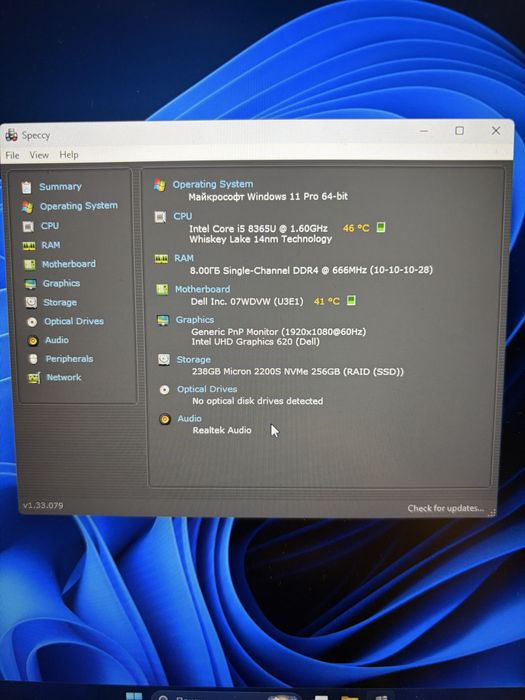Click the Graphics icon in summary panel
This screenshot has height=700, width=525.
point(163,321)
